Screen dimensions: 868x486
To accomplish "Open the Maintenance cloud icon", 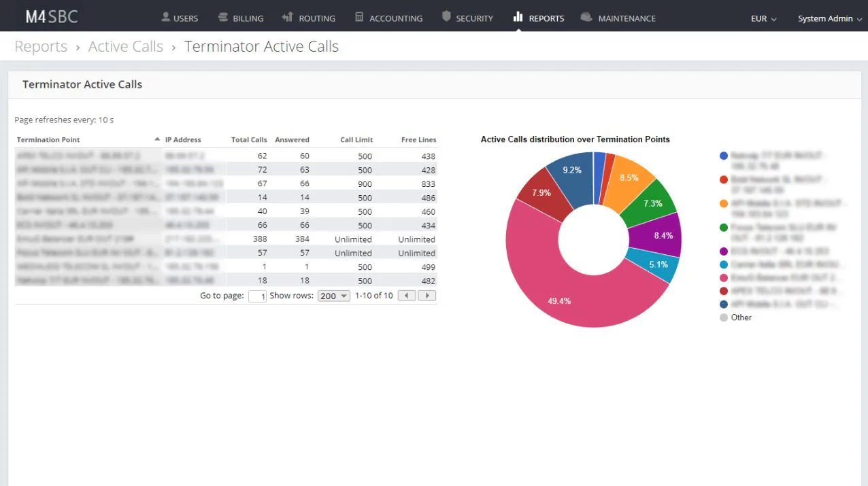I will tap(586, 17).
